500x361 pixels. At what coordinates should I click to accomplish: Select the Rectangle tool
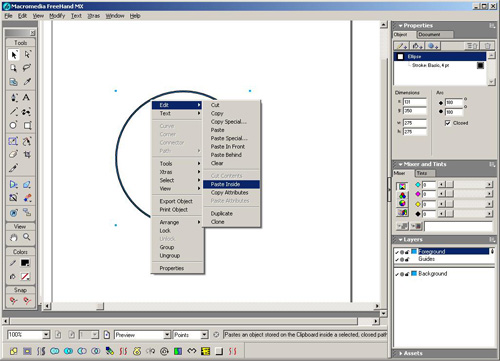(x=27, y=125)
